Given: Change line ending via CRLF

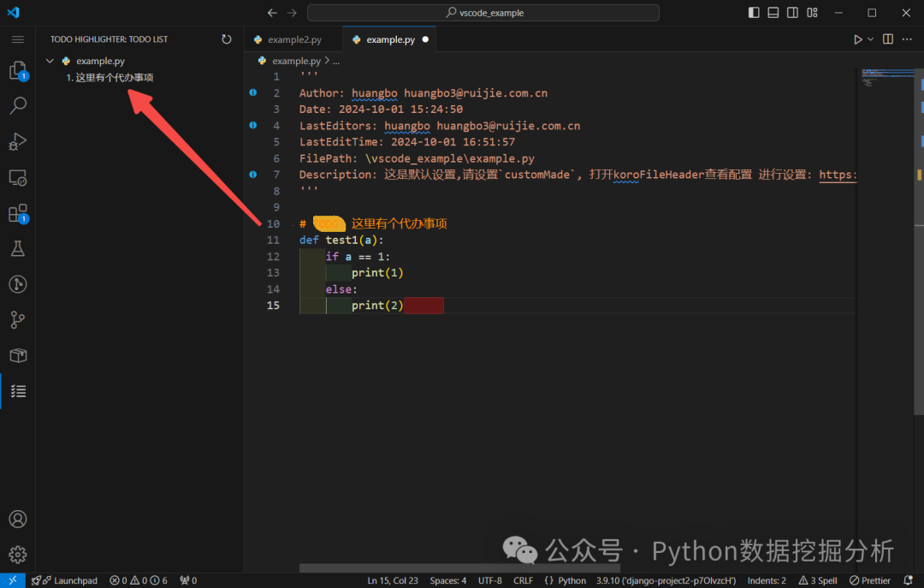Looking at the screenshot, I should pyautogui.click(x=523, y=580).
